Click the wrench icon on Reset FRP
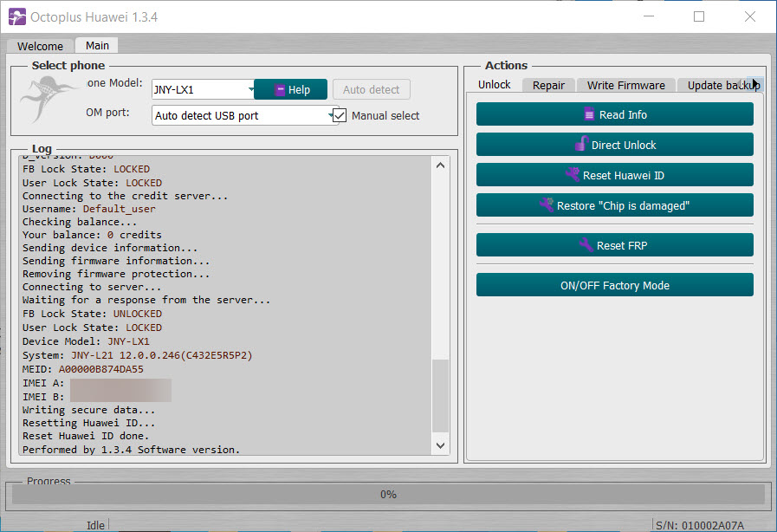This screenshot has width=777, height=532. 586,244
